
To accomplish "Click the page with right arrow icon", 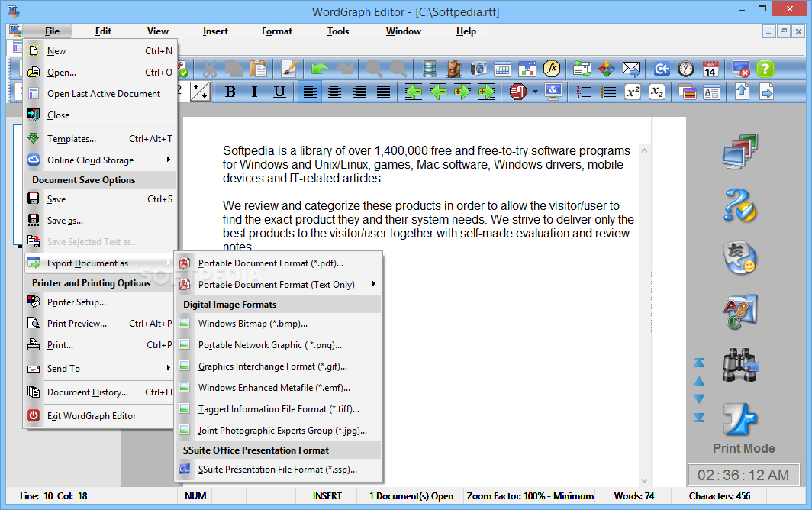I will pyautogui.click(x=766, y=92).
